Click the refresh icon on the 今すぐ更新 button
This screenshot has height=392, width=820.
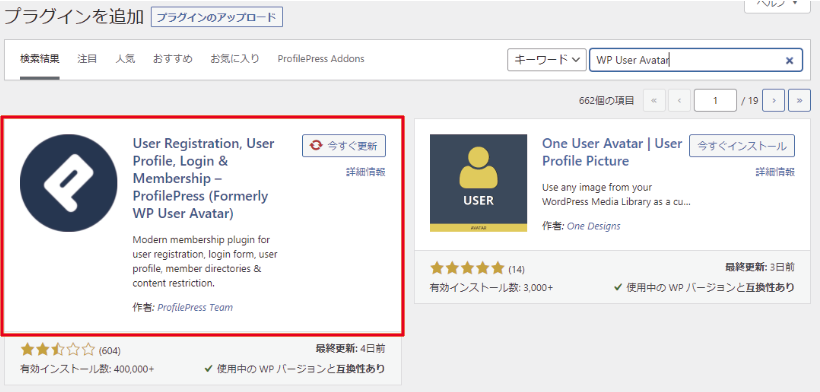(316, 146)
